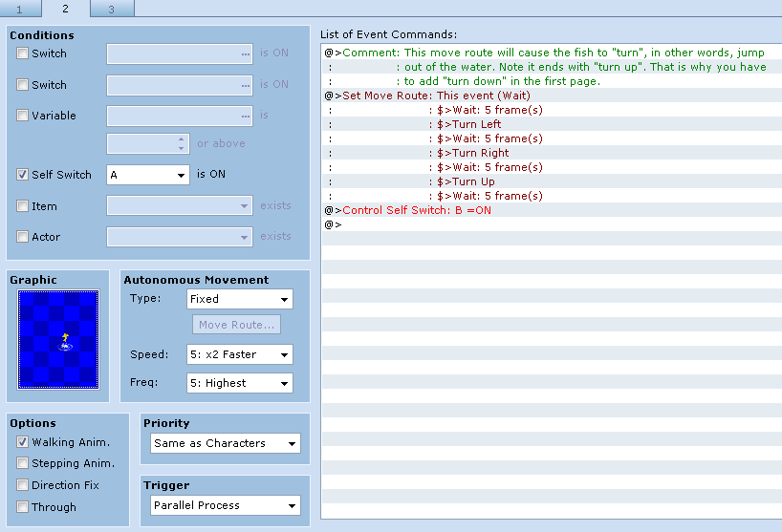Viewport: 782px width, 532px height.
Task: Open the Self Switch A dropdown
Action: pyautogui.click(x=148, y=175)
